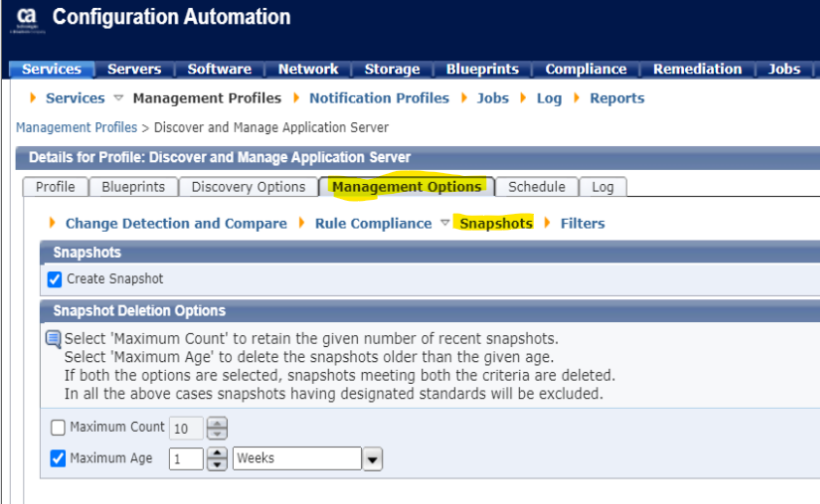Go to the Compliance menu

(x=585, y=69)
